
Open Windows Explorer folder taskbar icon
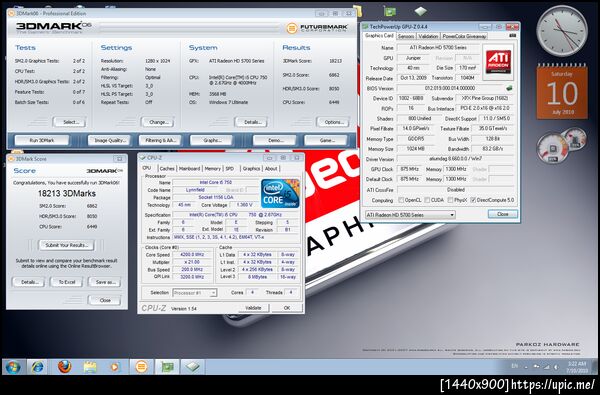point(90,367)
